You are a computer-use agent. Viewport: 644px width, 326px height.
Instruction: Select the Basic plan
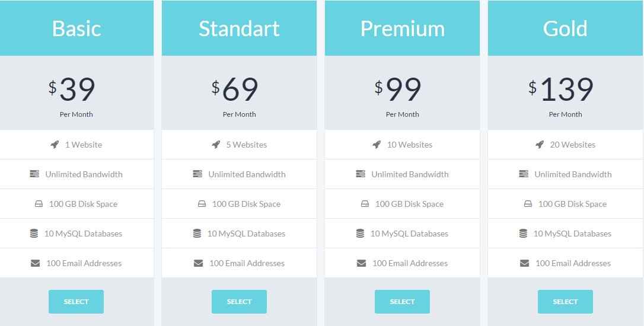tap(76, 302)
